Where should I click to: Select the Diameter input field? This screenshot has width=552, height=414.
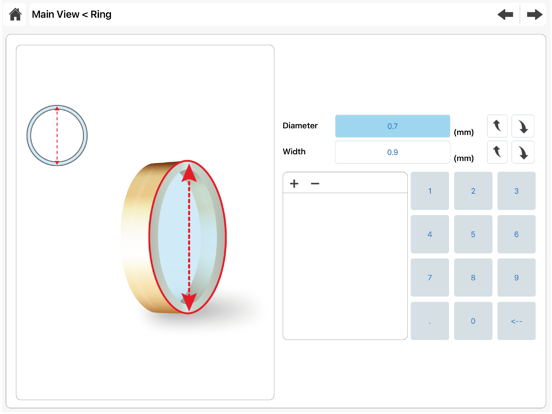pyautogui.click(x=393, y=126)
